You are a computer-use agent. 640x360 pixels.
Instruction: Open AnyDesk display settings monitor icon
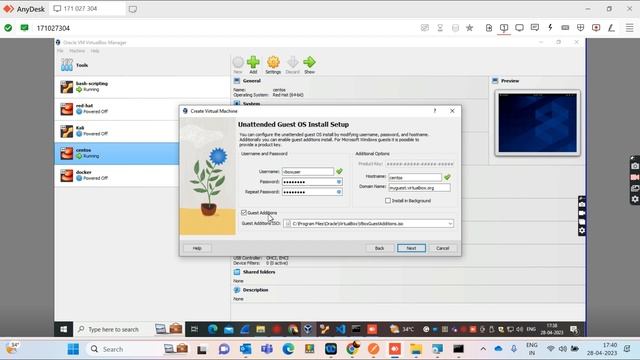[x=519, y=28]
